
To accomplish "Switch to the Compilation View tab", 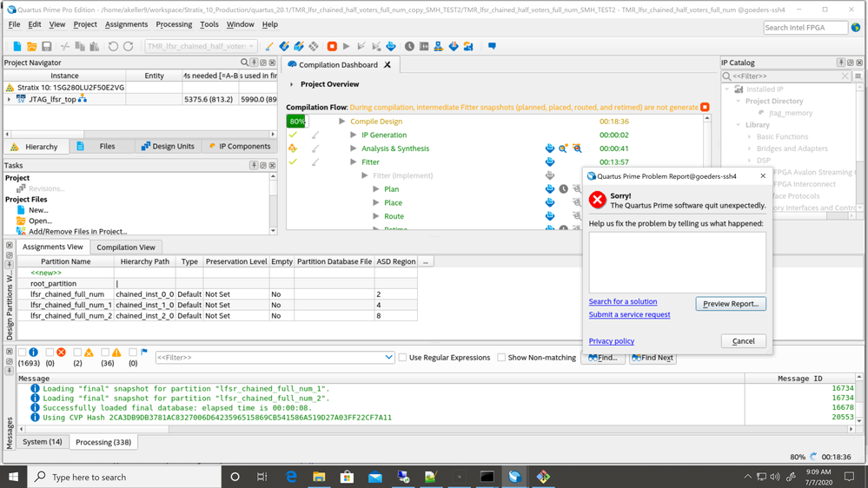I will tap(126, 247).
